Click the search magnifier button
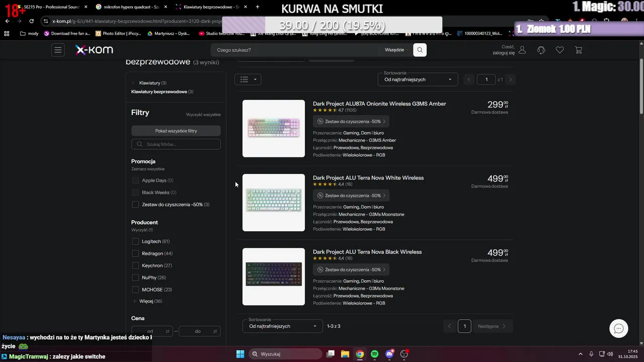Screen dimensions: 644x362 point(420,50)
